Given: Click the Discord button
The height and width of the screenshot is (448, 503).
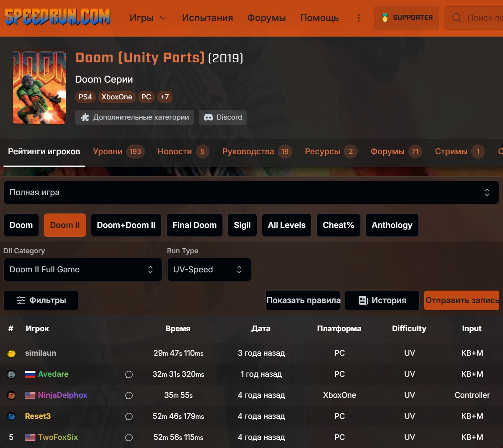Looking at the screenshot, I should click(x=223, y=117).
